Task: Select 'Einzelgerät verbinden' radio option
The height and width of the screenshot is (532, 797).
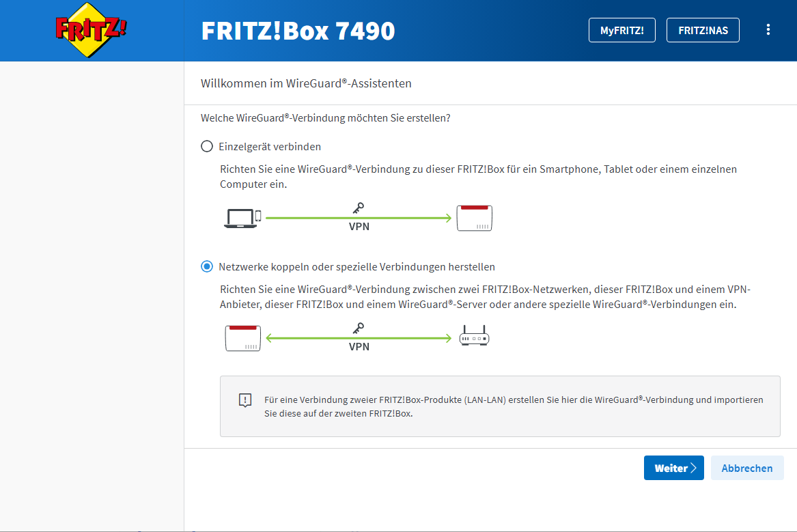Action: pyautogui.click(x=207, y=146)
